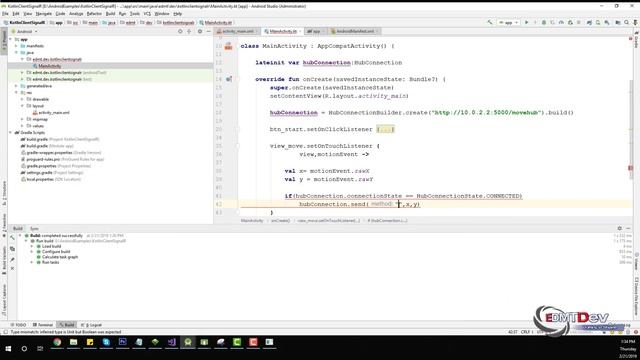Click the Project panel settings gear icon
Viewport: 640px width, 360px height.
200,31
